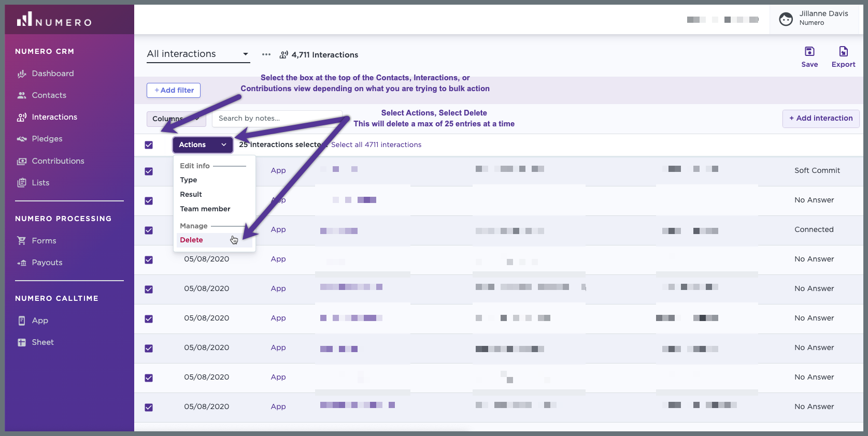Click App link in Soft Commit row
The height and width of the screenshot is (436, 868).
tap(278, 170)
